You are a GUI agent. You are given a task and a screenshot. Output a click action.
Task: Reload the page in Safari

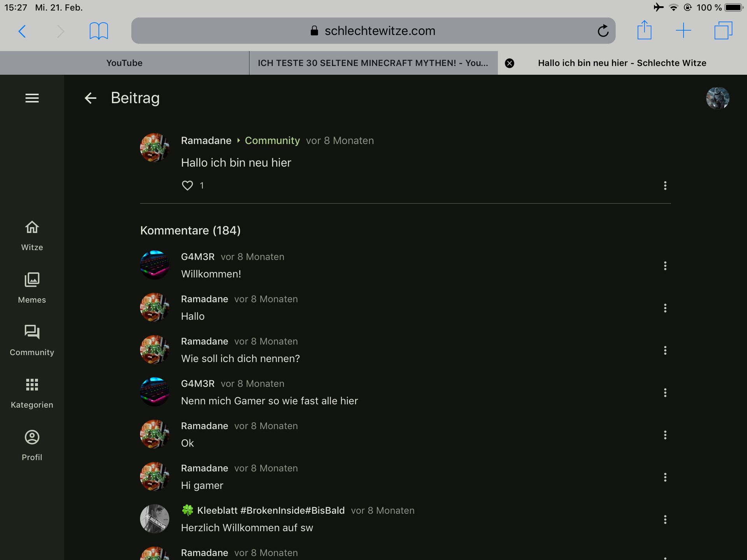coord(603,31)
